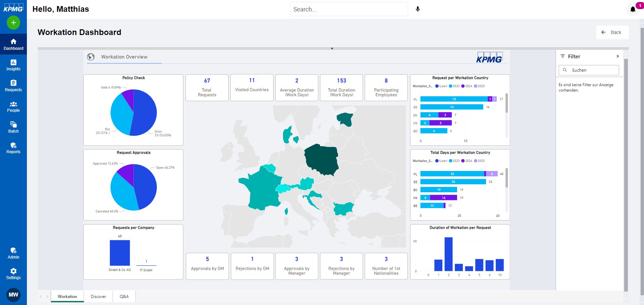Start voice search with the microphone icon
Image resolution: width=644 pixels, height=305 pixels.
click(x=418, y=9)
